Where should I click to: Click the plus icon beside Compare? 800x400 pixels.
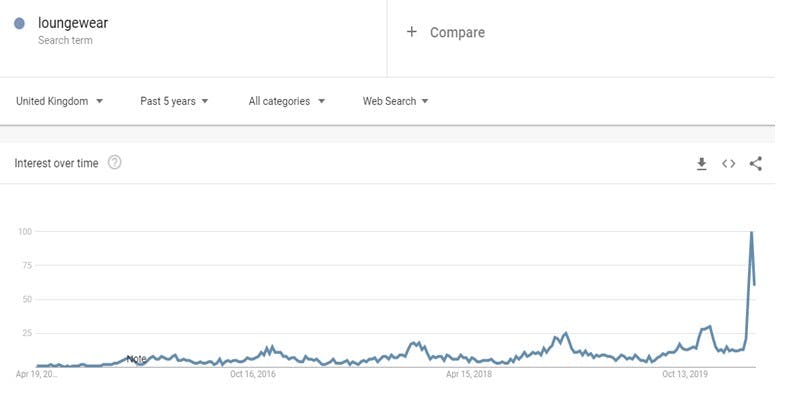(x=411, y=32)
